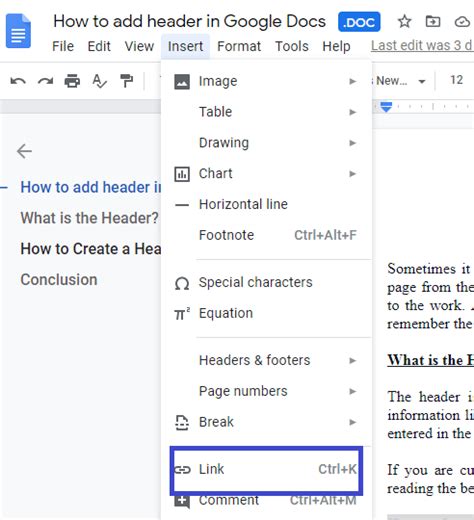Image resolution: width=474 pixels, height=520 pixels.
Task: Click the Redo arrow icon
Action: [x=45, y=81]
